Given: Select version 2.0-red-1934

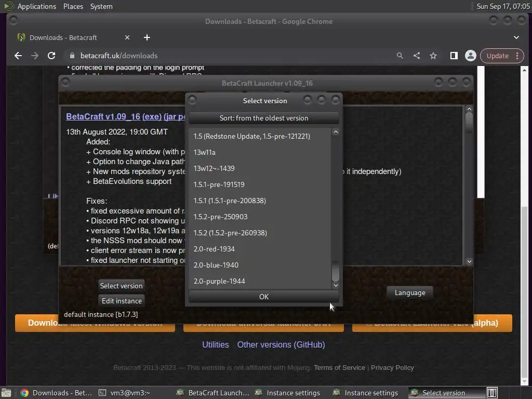Looking at the screenshot, I should (260, 249).
